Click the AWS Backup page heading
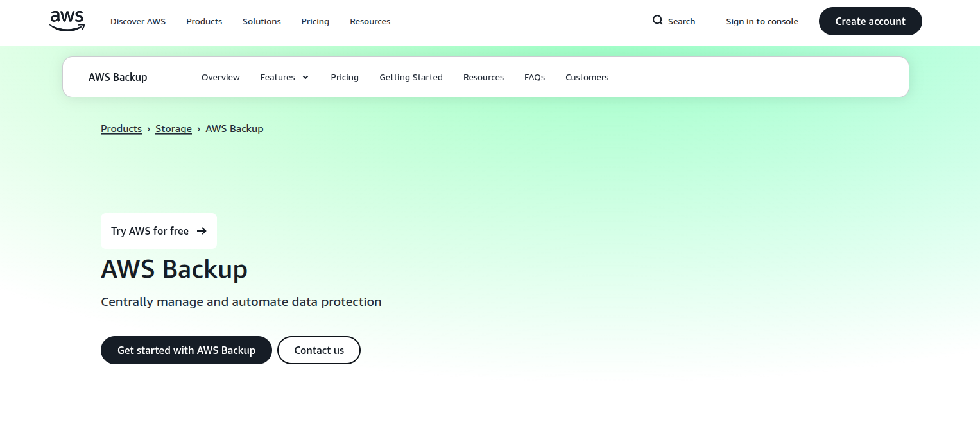Viewport: 980px width, 431px height. coord(174,269)
